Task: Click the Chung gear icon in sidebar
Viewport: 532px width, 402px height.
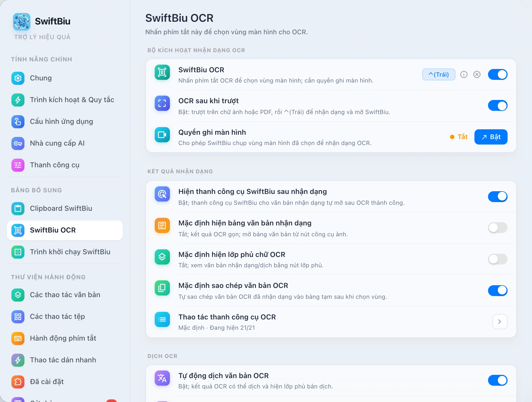Action: (x=18, y=78)
